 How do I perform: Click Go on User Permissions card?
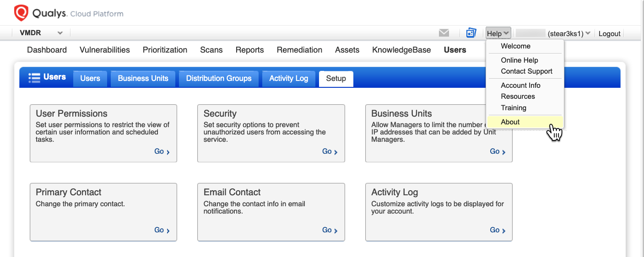coord(162,151)
